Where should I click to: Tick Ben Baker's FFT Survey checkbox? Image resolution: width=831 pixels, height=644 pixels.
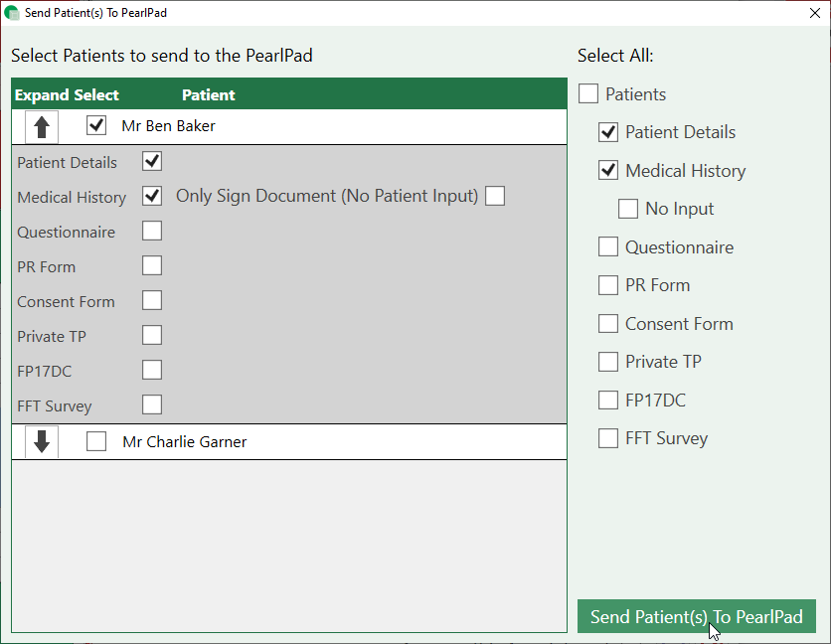click(x=152, y=404)
